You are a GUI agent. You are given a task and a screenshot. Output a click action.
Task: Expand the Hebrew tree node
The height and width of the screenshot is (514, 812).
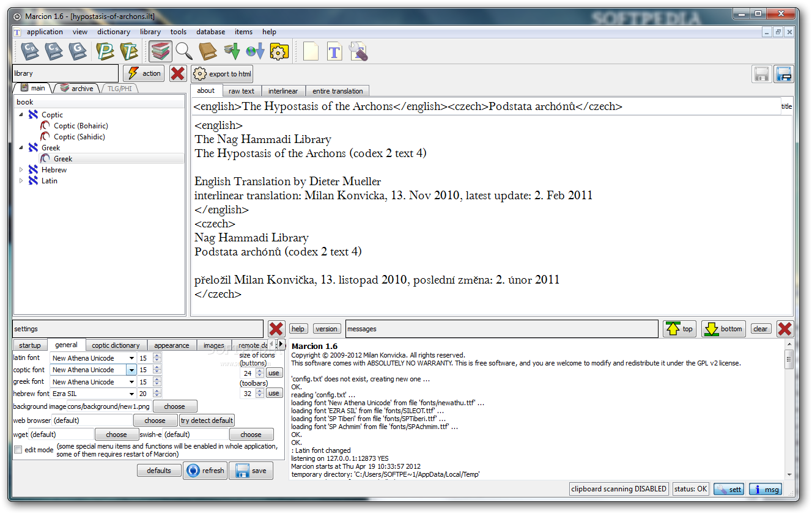21,170
